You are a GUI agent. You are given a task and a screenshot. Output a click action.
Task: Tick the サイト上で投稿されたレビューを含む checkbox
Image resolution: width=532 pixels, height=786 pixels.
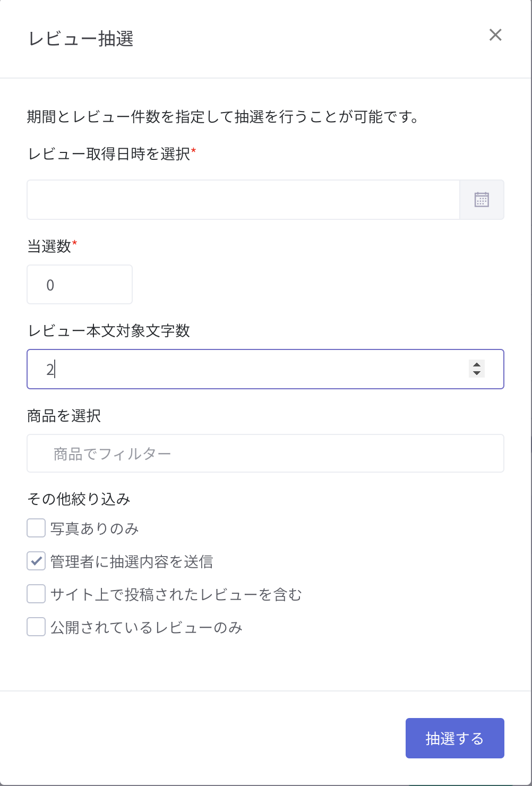pos(36,594)
